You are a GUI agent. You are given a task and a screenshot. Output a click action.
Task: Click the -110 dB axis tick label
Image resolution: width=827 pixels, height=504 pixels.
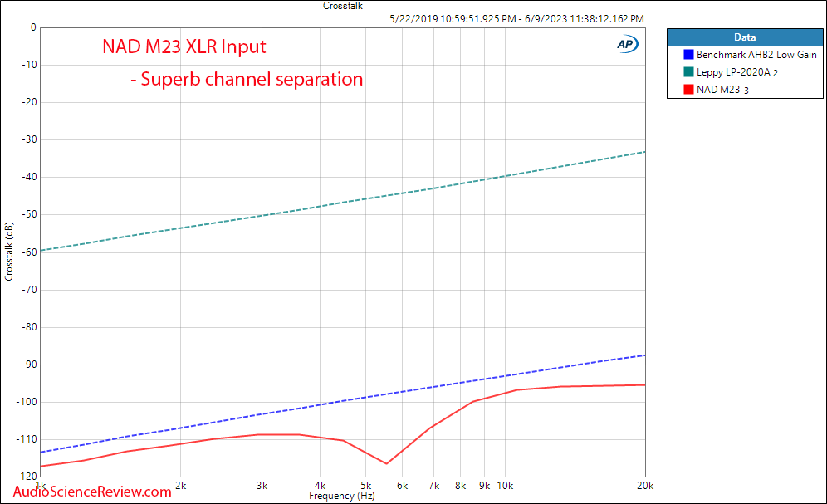click(x=27, y=439)
